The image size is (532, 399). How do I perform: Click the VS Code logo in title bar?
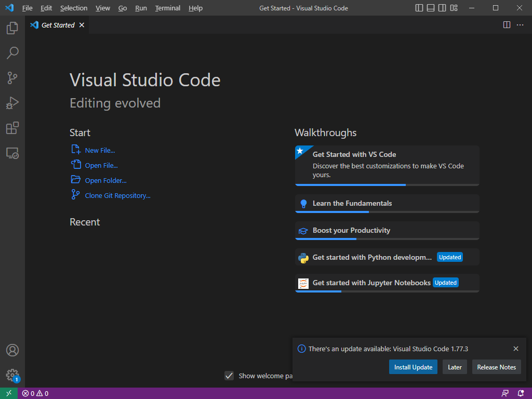(9, 8)
